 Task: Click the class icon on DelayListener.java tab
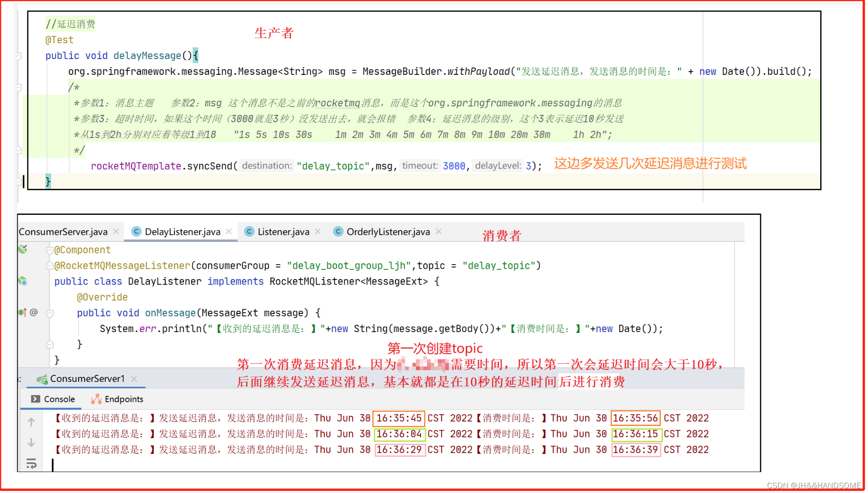click(x=136, y=232)
